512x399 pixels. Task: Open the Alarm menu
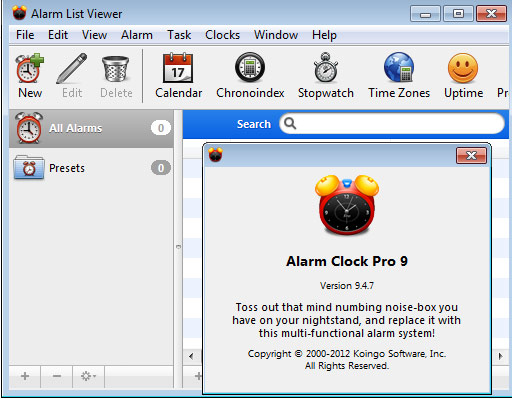[137, 35]
